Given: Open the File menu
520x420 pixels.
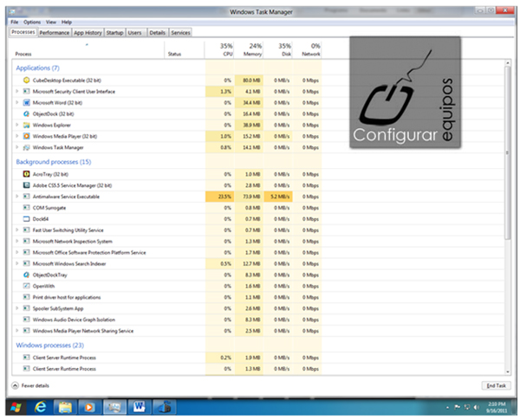Looking at the screenshot, I should (14, 23).
